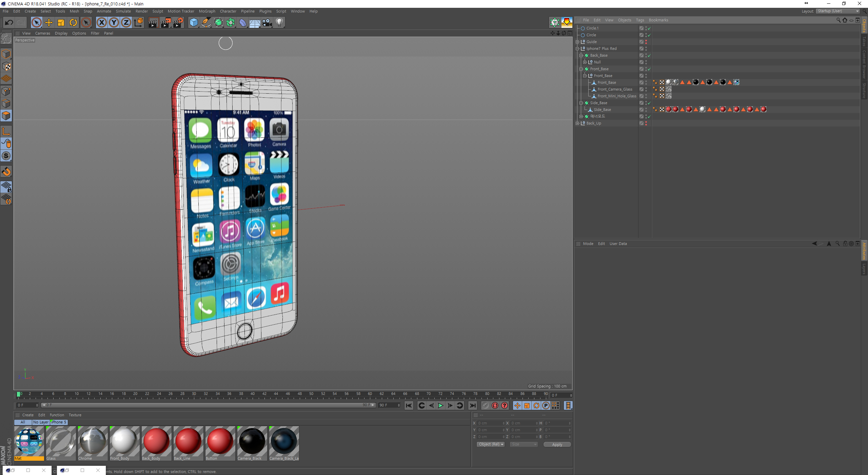Lock the Y axis
868x475 pixels.
(x=114, y=23)
